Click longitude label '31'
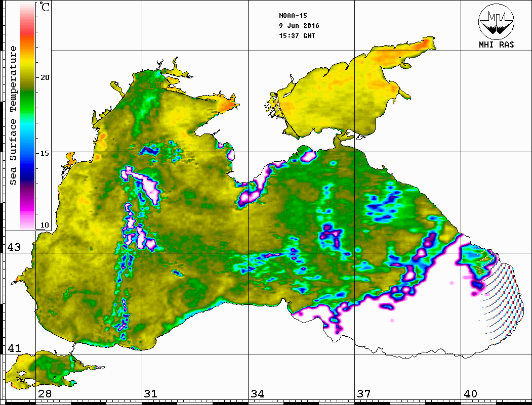 click(151, 393)
